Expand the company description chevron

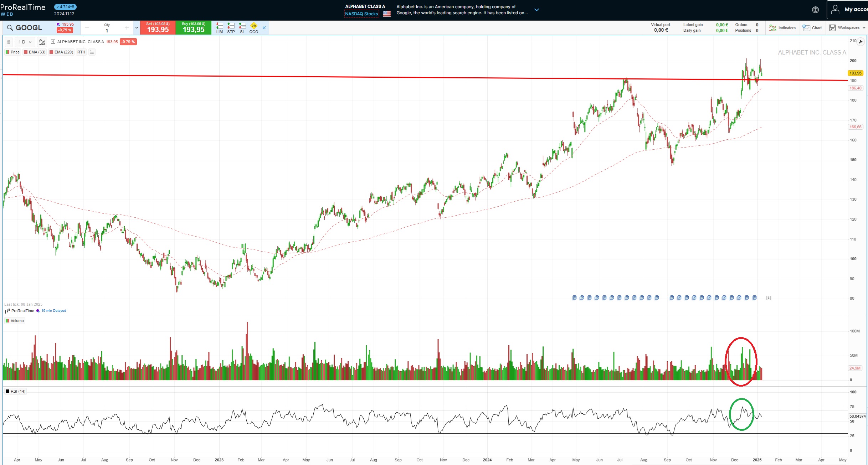point(536,10)
